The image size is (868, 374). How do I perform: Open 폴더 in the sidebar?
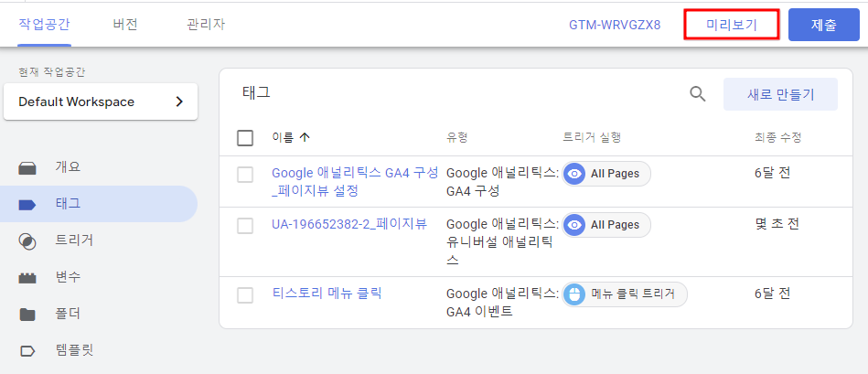[x=68, y=314]
